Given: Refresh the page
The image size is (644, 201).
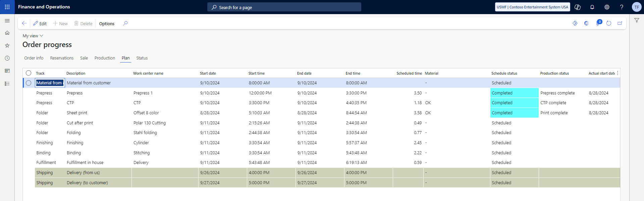Looking at the screenshot, I should (x=609, y=23).
